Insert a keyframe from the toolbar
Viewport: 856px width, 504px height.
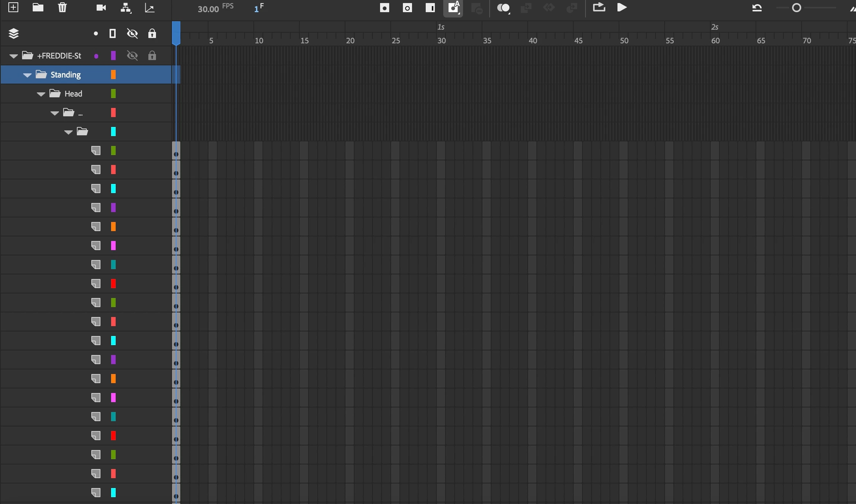pyautogui.click(x=384, y=8)
